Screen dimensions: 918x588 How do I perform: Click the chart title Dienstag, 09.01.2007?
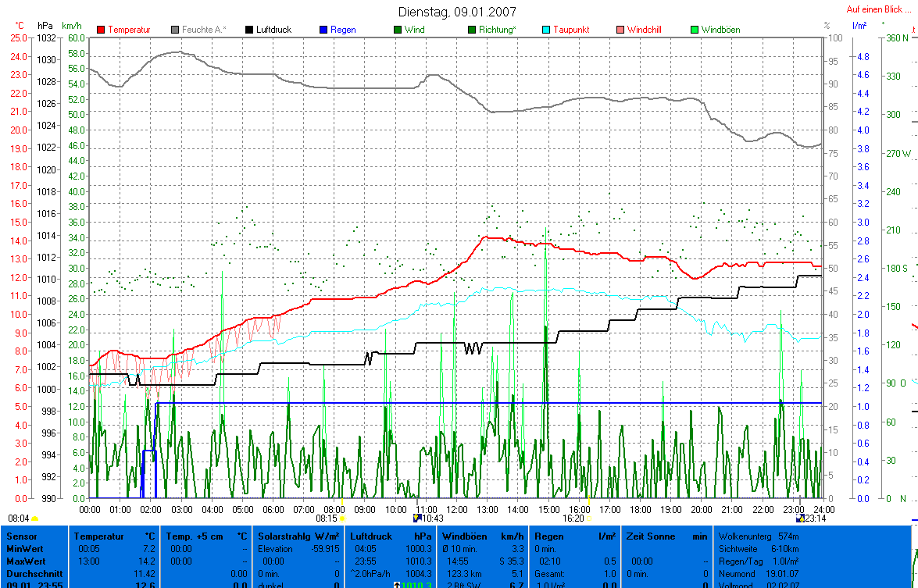tap(457, 12)
